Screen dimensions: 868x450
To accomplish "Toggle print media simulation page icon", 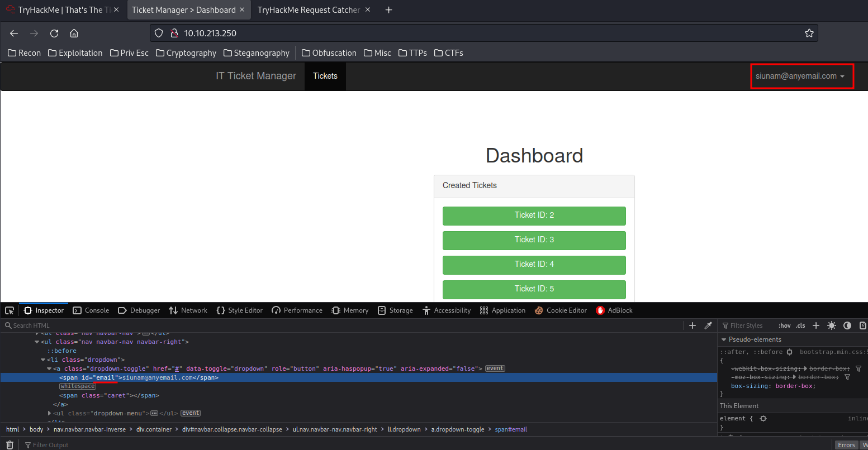I will point(862,325).
